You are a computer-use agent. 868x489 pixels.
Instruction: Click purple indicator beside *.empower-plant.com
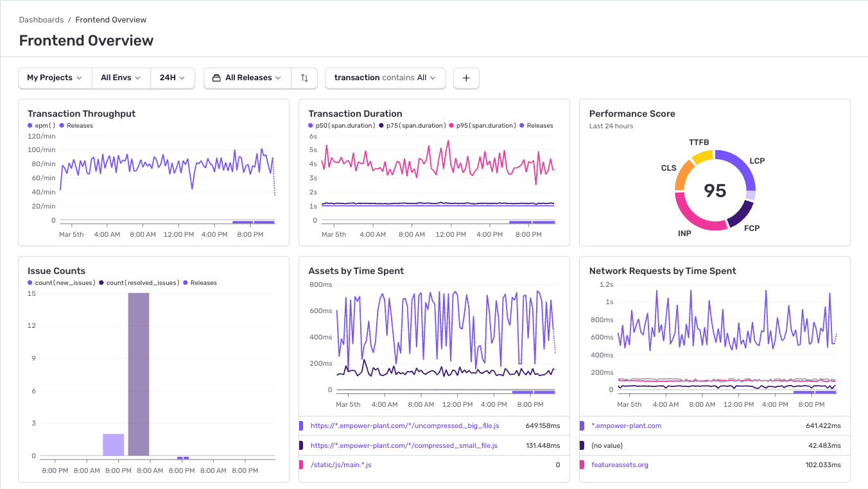coord(583,425)
